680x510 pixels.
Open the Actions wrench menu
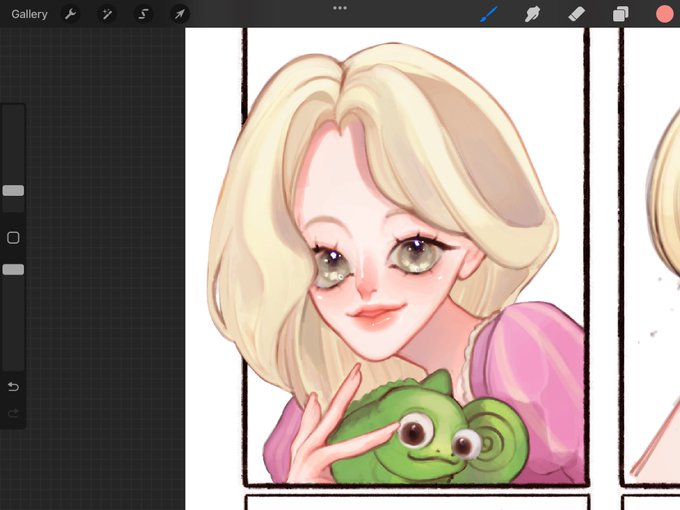71,14
